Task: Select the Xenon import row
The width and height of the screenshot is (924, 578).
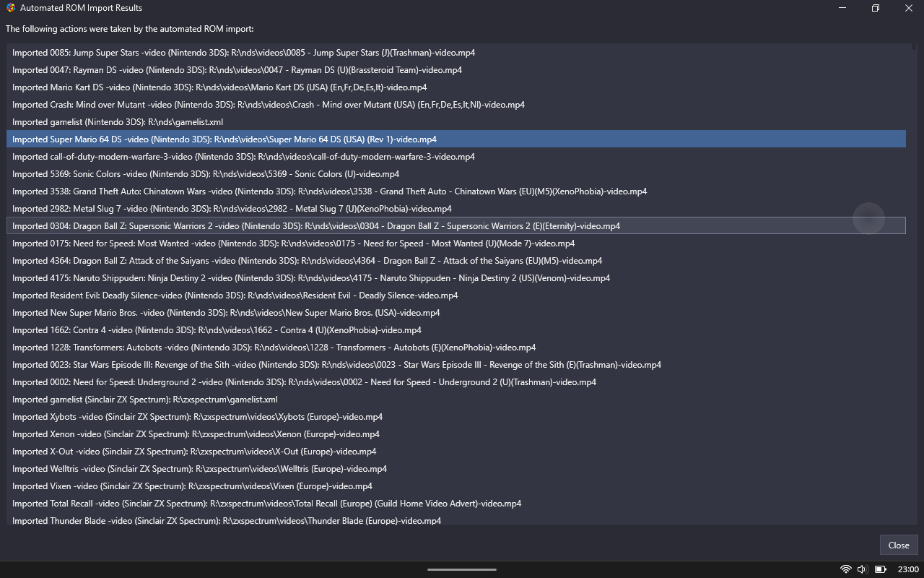Action: [456, 434]
